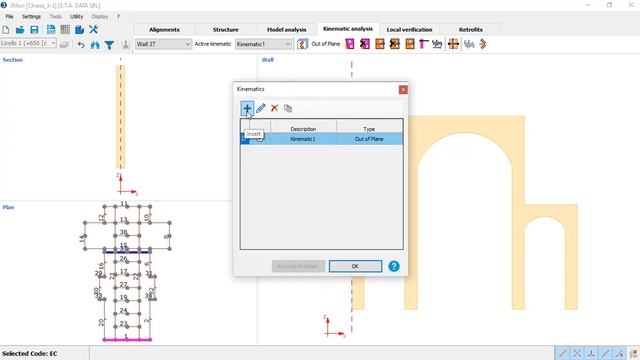Toggle the checkbox in Kinematic1 row
This screenshot has width=640, height=360.
click(260, 139)
